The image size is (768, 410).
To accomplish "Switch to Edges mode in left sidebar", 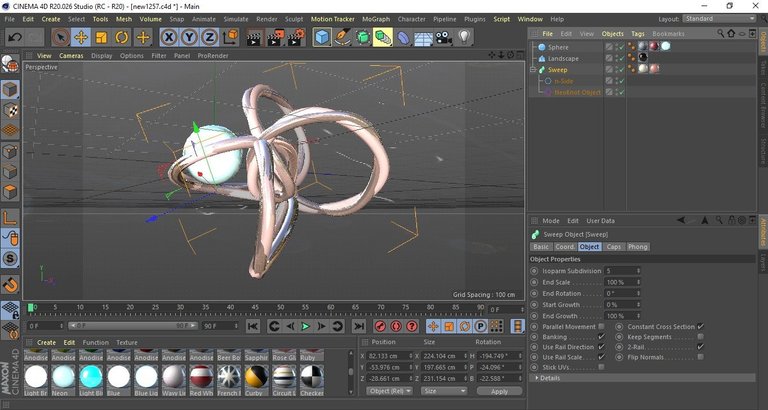I will (x=10, y=171).
